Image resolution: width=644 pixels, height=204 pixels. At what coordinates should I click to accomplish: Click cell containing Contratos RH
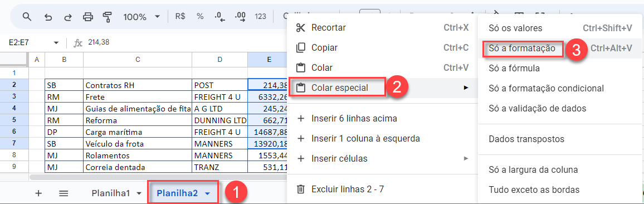click(x=137, y=85)
